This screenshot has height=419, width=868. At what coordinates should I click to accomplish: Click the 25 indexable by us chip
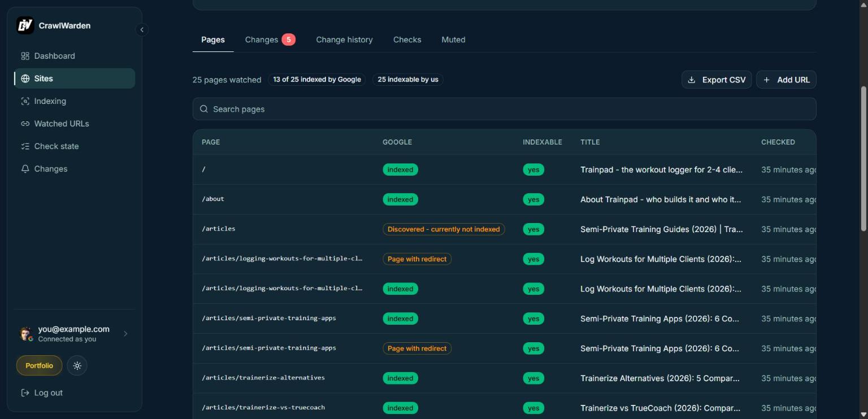click(408, 80)
